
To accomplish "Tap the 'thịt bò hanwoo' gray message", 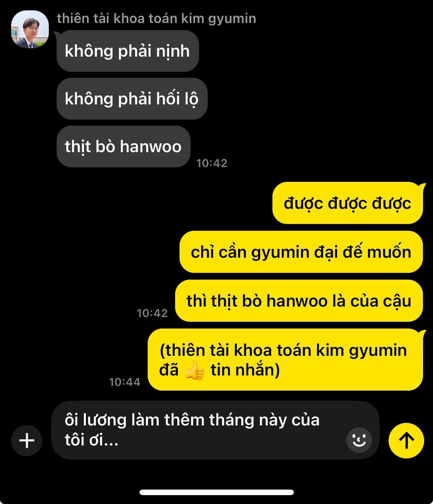I will point(123,147).
